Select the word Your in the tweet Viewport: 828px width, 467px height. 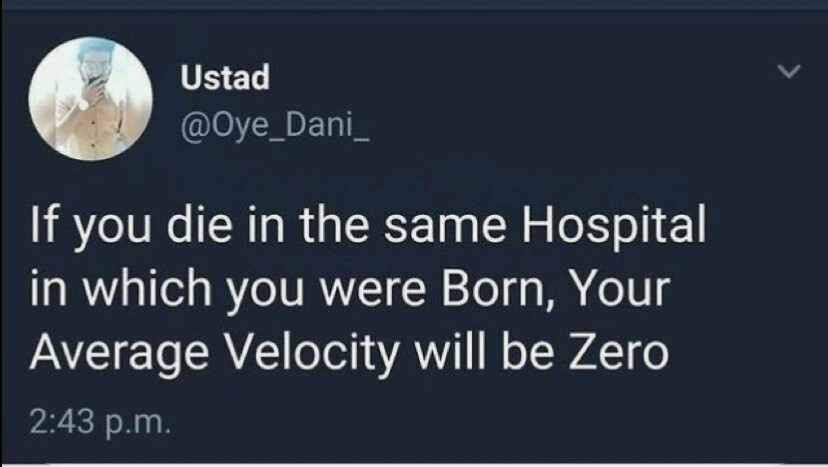(x=621, y=288)
